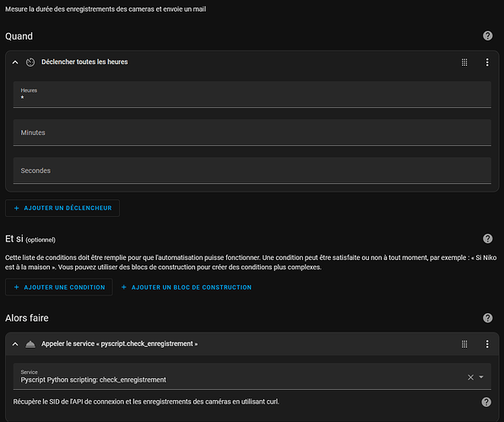Grab the trigger's drag handle grid icon

pos(464,62)
